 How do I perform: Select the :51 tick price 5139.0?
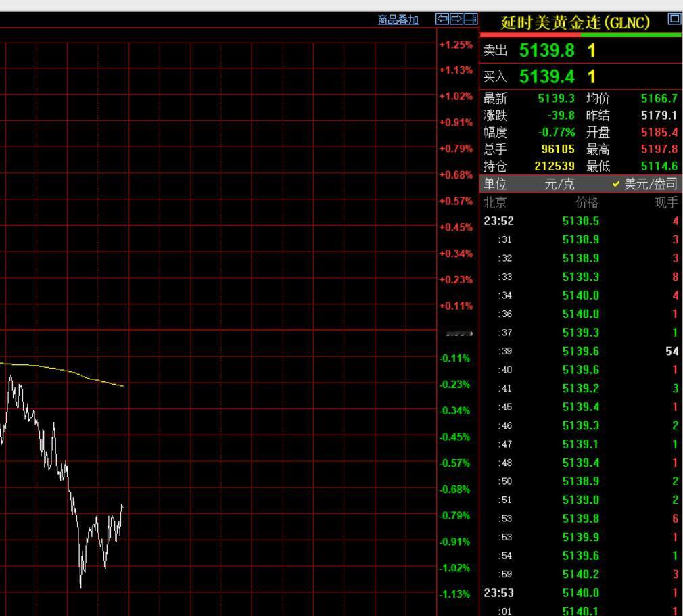pyautogui.click(x=581, y=500)
